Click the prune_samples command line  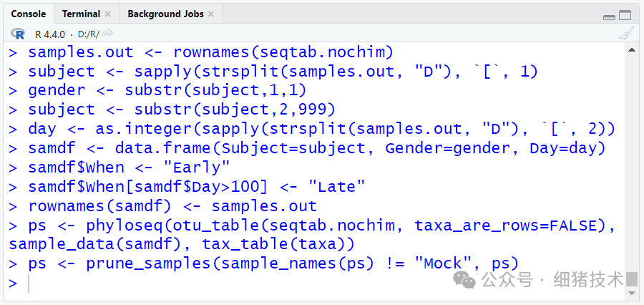coord(272,263)
